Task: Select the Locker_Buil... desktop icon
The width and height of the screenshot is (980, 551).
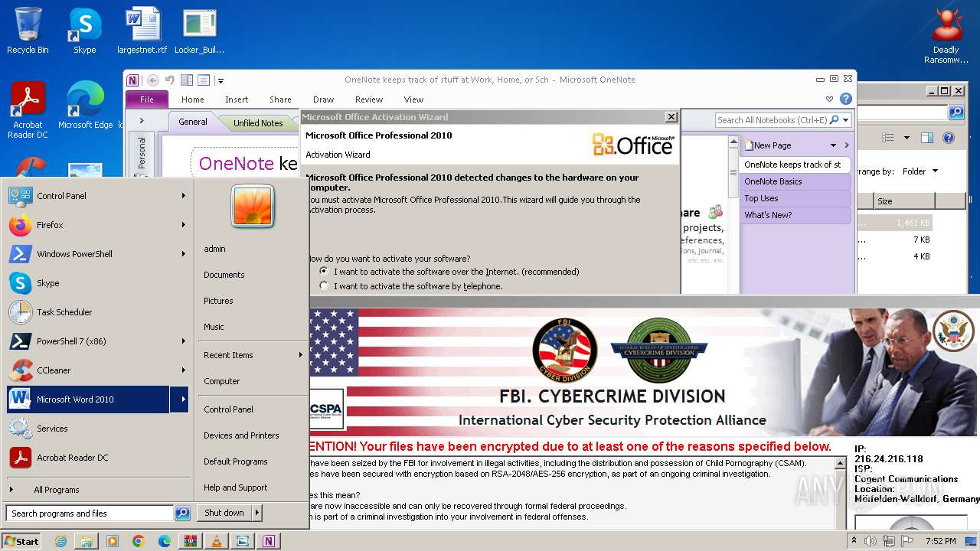Action: 199,31
